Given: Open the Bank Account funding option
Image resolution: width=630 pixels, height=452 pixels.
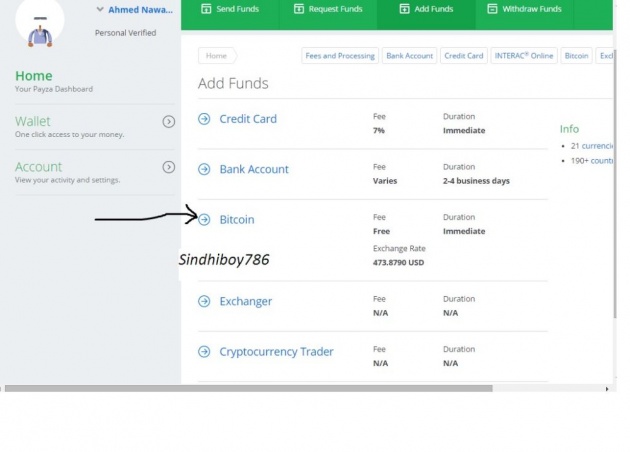Looking at the screenshot, I should (254, 169).
